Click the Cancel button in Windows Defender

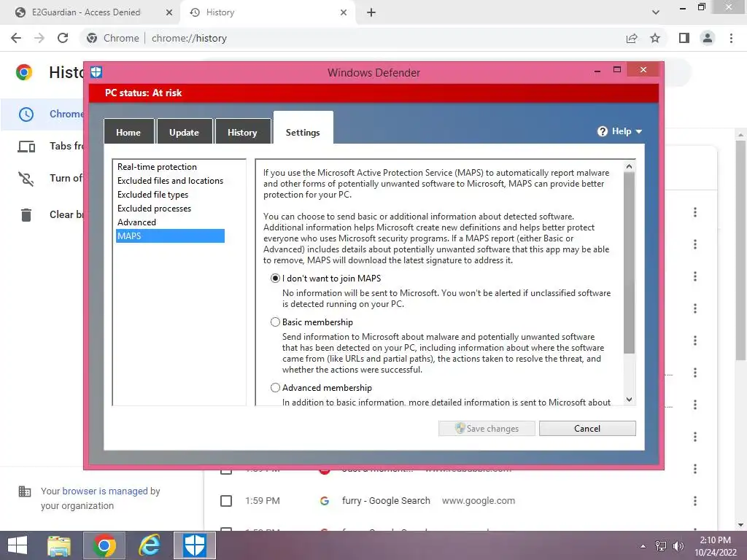click(x=587, y=428)
